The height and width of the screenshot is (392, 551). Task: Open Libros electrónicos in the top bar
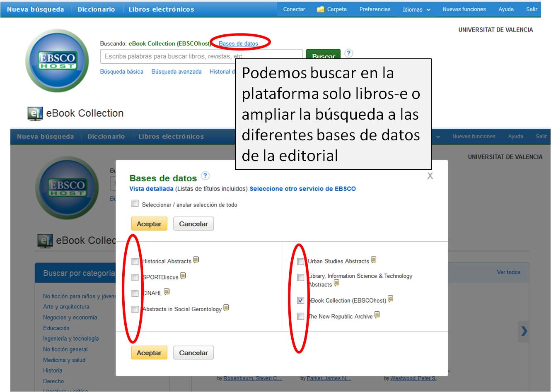click(x=161, y=9)
